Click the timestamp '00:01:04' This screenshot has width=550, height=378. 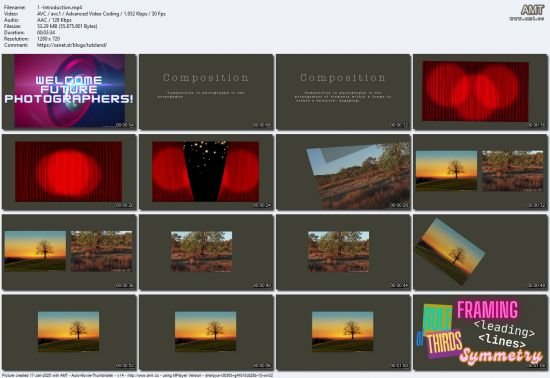click(537, 366)
